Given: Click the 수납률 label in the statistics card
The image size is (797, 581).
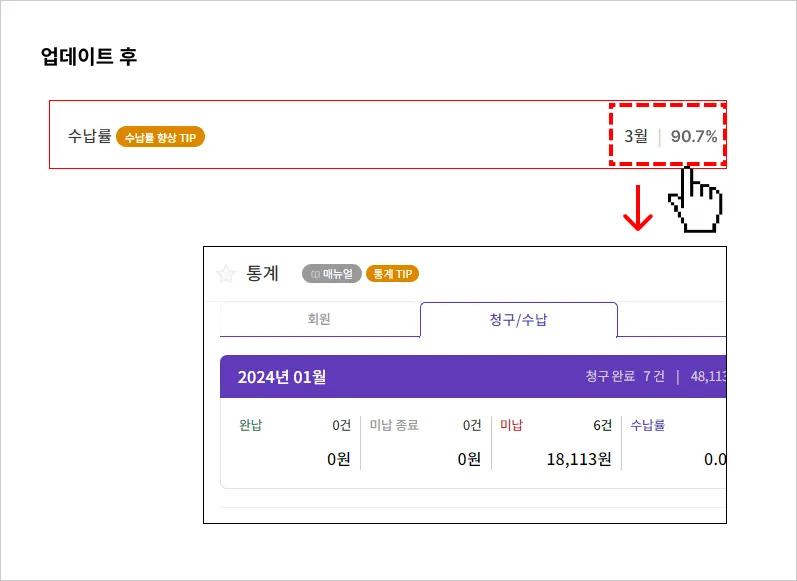Looking at the screenshot, I should [x=648, y=425].
